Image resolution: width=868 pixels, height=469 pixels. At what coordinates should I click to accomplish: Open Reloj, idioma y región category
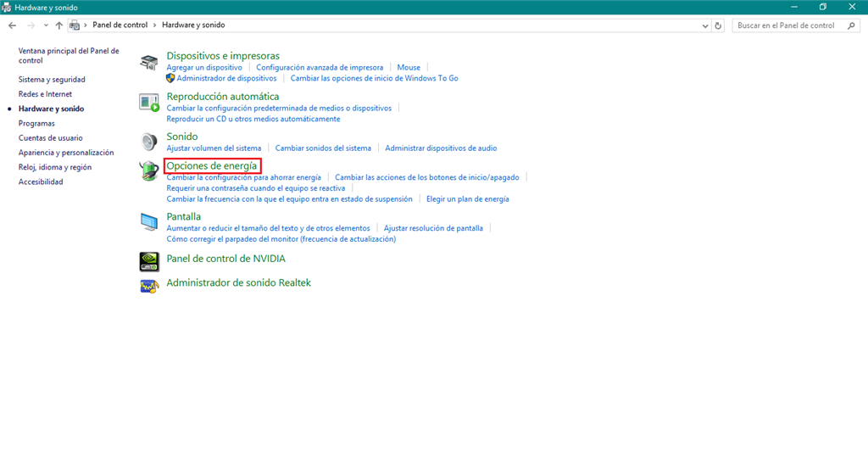(55, 167)
